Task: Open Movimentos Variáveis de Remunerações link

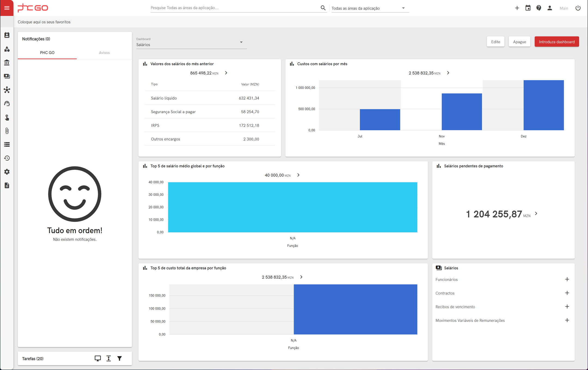Action: point(470,320)
